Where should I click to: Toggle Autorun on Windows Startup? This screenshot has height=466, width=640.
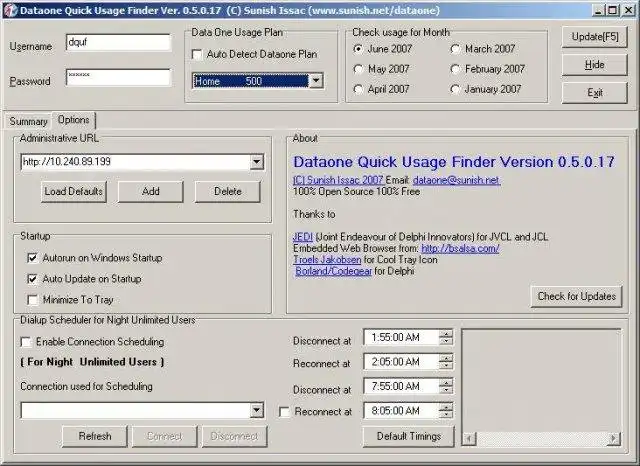[32, 258]
